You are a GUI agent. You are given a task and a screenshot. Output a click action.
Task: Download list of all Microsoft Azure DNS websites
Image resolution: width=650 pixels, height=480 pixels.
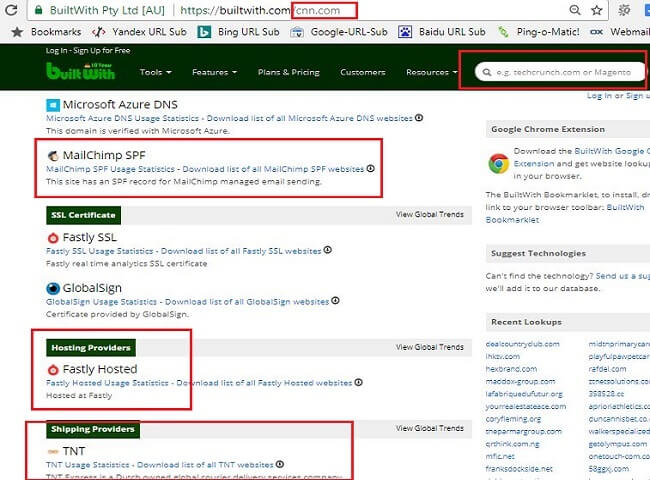click(310, 118)
